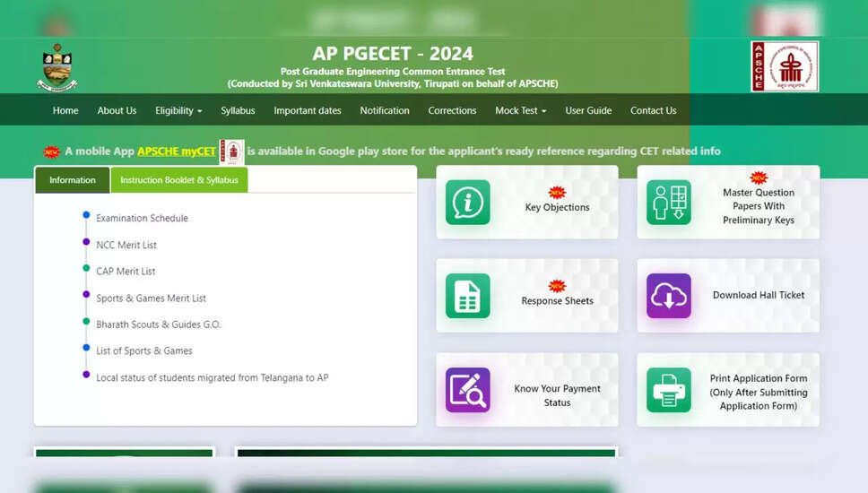Switch to Instruction Booklet & Syllabus tab
Viewport: 868px width, 493px height.
pos(179,180)
